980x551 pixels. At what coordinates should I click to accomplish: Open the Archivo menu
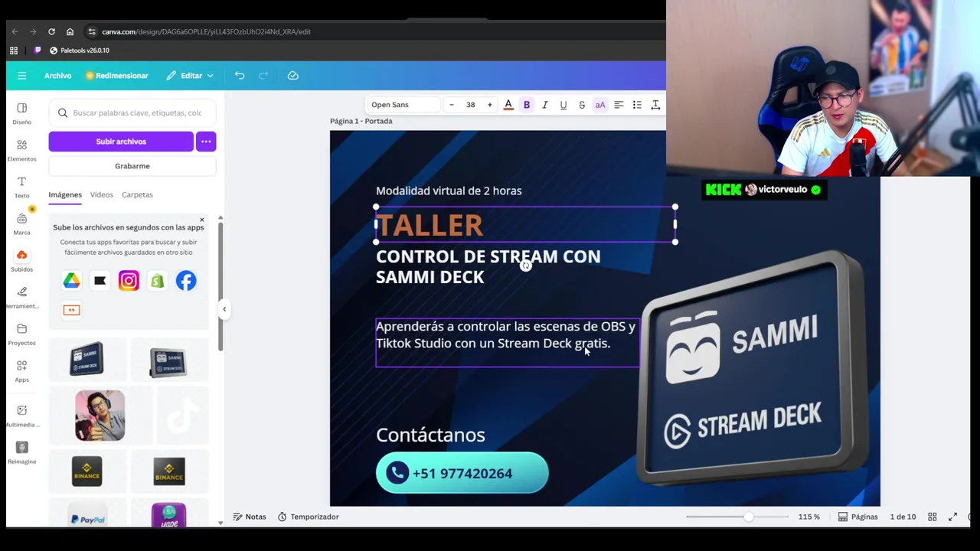click(x=57, y=76)
